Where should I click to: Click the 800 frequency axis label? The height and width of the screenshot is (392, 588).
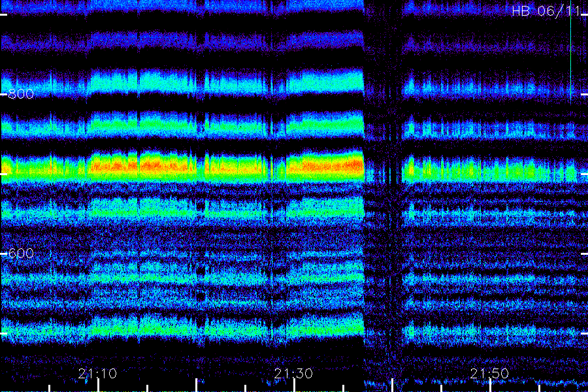click(21, 94)
